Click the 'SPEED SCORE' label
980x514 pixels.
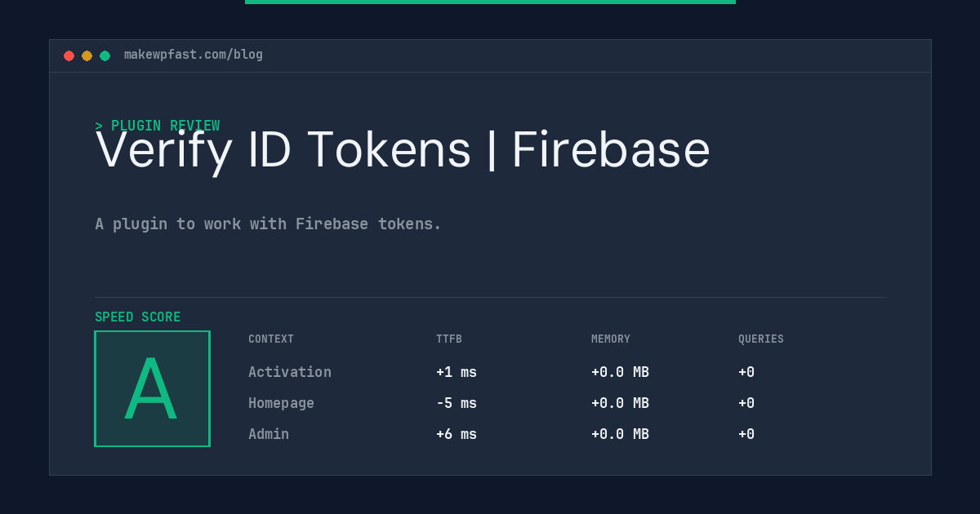click(x=138, y=317)
